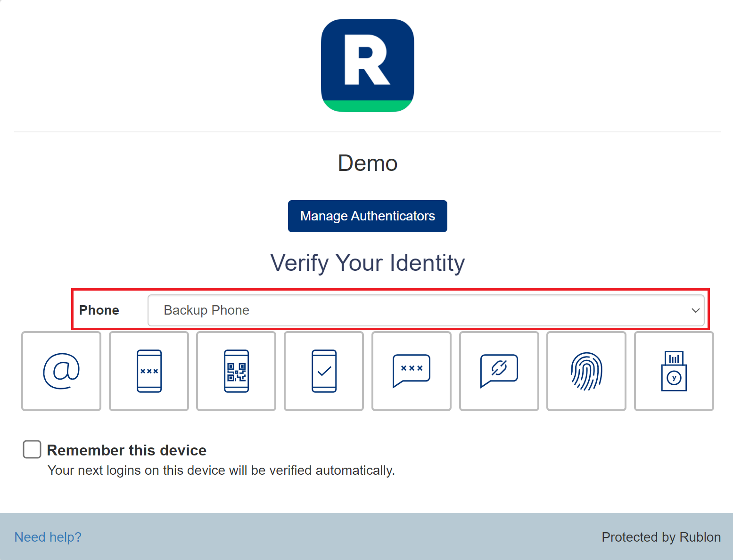Open the Backup Phone dropdown
Image resolution: width=733 pixels, height=560 pixels.
[426, 310]
